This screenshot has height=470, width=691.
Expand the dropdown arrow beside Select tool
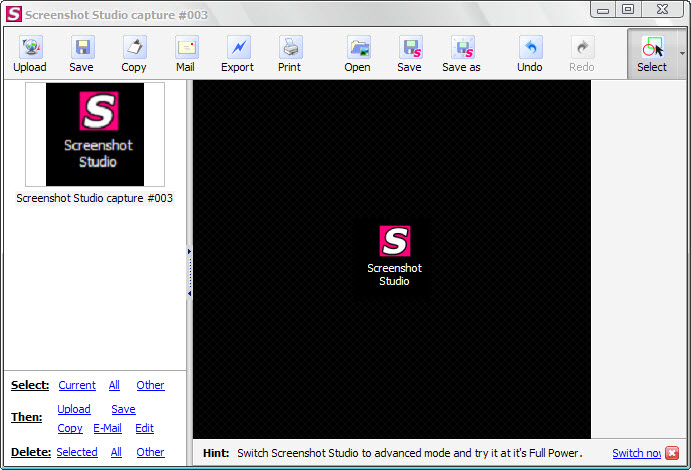tap(682, 54)
